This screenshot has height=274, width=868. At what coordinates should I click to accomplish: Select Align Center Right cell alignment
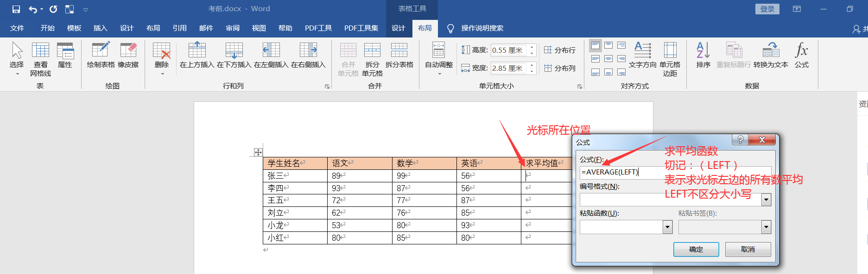click(x=621, y=59)
